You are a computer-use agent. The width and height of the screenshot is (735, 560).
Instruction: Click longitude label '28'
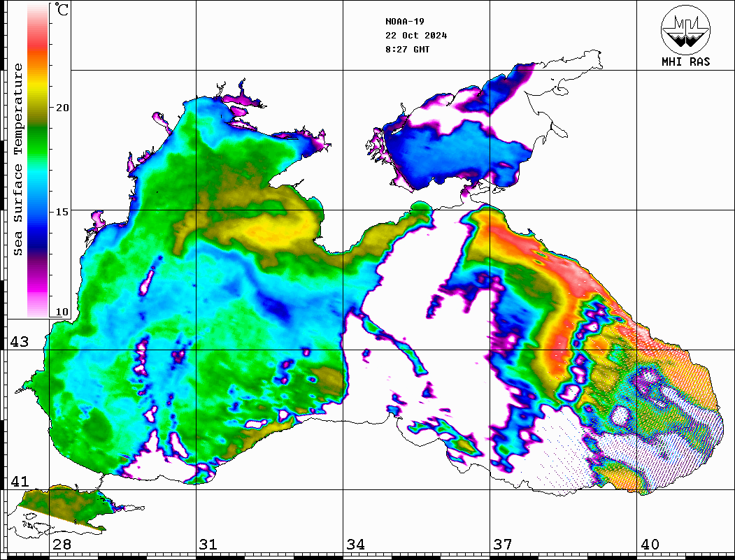pos(62,545)
